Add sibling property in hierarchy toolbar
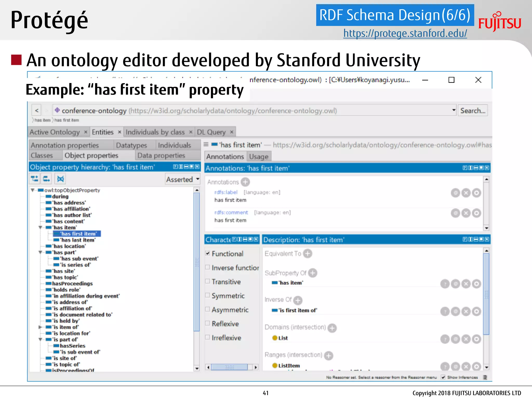 pos(47,179)
